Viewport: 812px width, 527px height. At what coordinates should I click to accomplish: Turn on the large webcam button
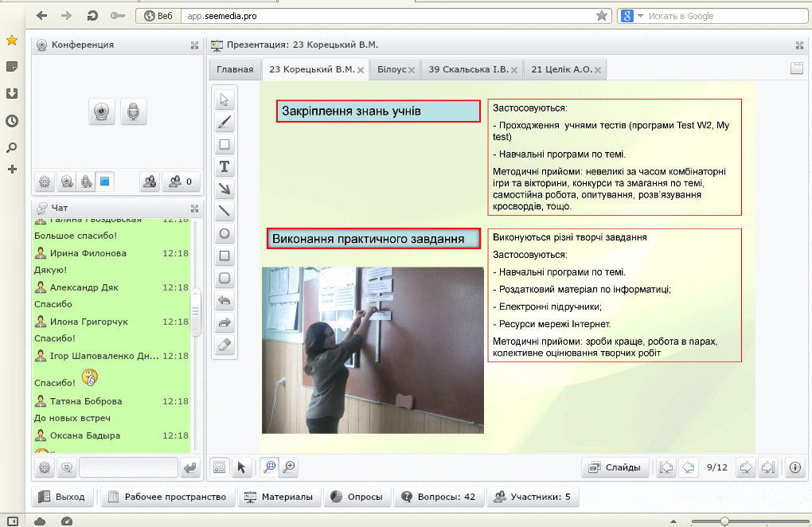point(102,112)
